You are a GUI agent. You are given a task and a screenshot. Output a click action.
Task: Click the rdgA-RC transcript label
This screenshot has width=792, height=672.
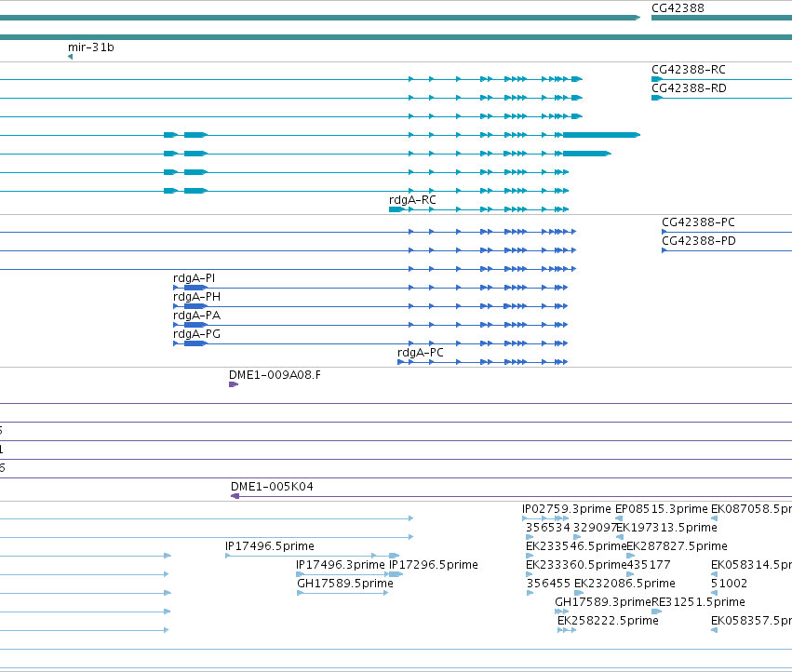pyautogui.click(x=412, y=200)
